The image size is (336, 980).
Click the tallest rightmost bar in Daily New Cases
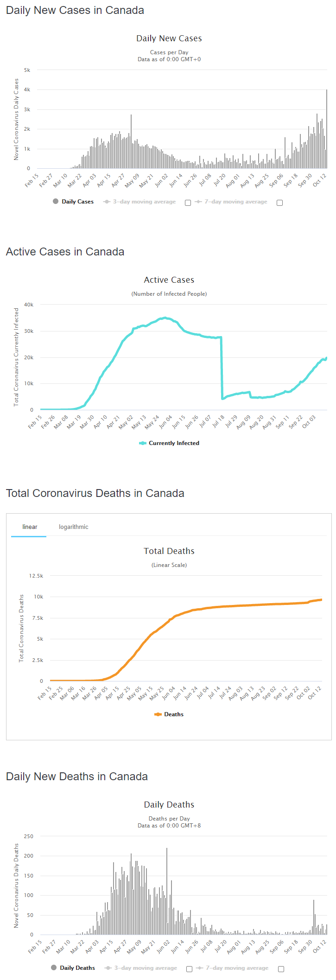click(327, 130)
